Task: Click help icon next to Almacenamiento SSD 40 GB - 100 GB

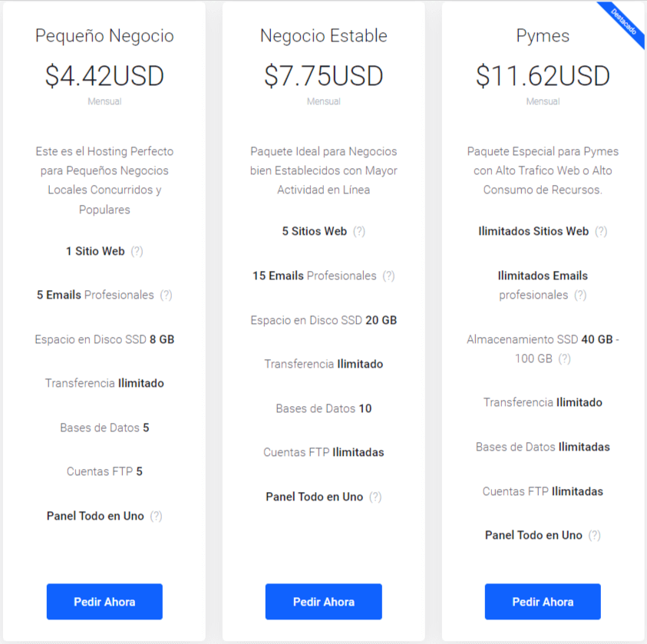Action: (x=565, y=358)
